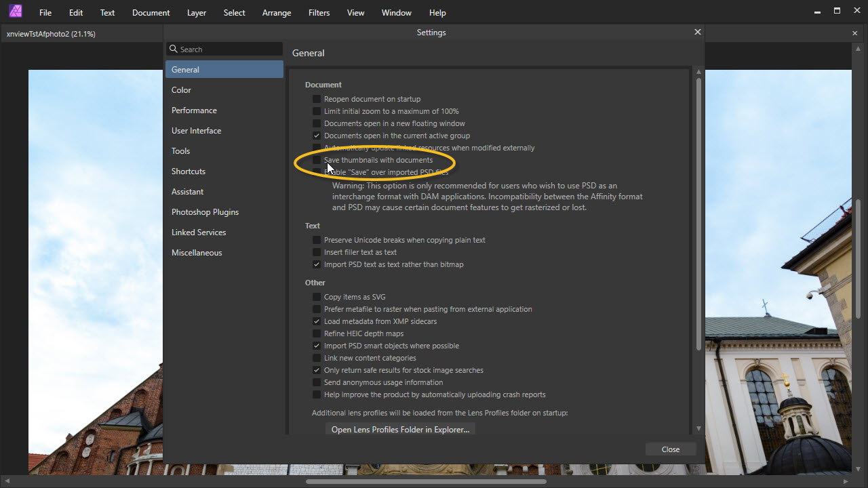Check Send anonymous usage information
Viewport: 868px width, 488px height.
[x=317, y=382]
